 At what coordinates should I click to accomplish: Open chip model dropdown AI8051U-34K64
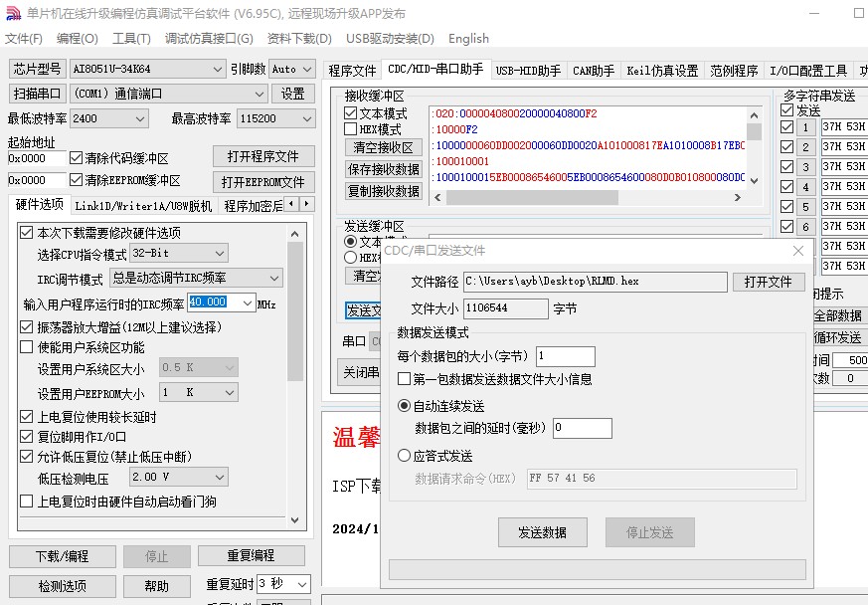(x=147, y=69)
